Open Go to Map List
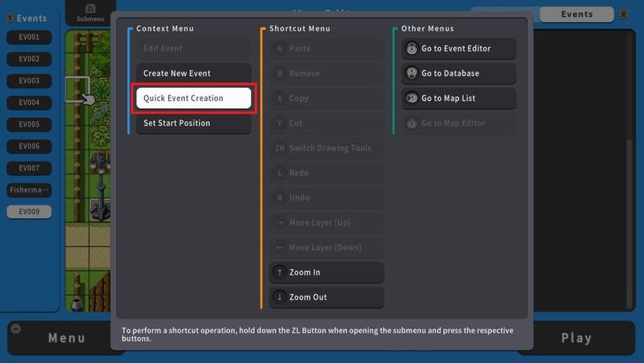Image resolution: width=644 pixels, height=363 pixels. click(458, 98)
